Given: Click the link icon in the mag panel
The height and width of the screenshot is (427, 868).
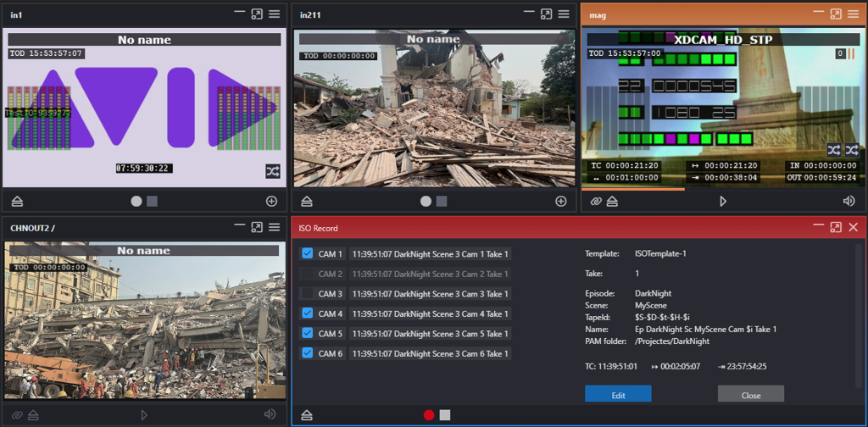Looking at the screenshot, I should (x=595, y=202).
